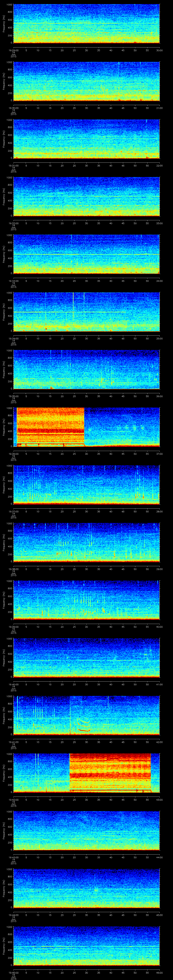Click the 19:37:00 start time label
This screenshot has width=173, height=980.
[13, 512]
